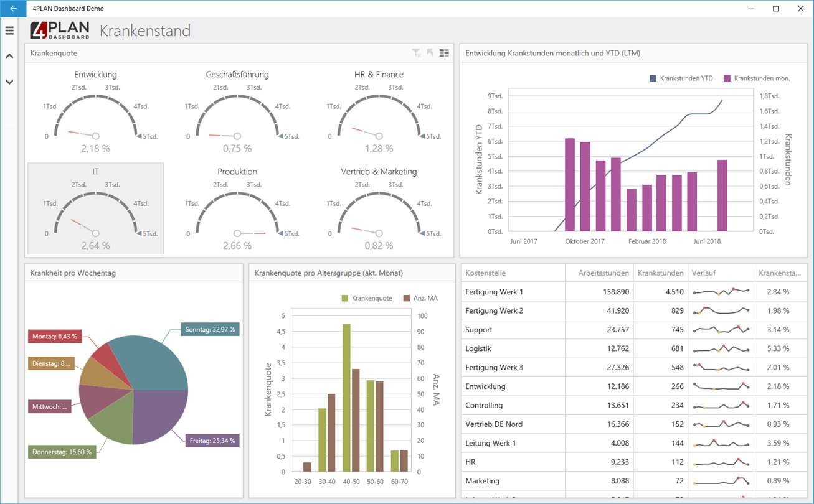Image resolution: width=814 pixels, height=504 pixels.
Task: Open the multi-selection grid icon in Krankenquote
Action: pos(444,54)
